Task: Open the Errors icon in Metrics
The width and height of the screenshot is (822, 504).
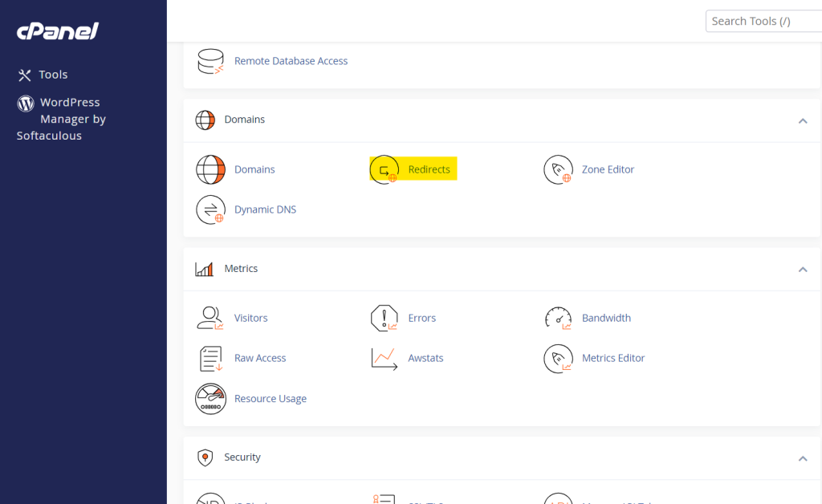Action: [384, 318]
